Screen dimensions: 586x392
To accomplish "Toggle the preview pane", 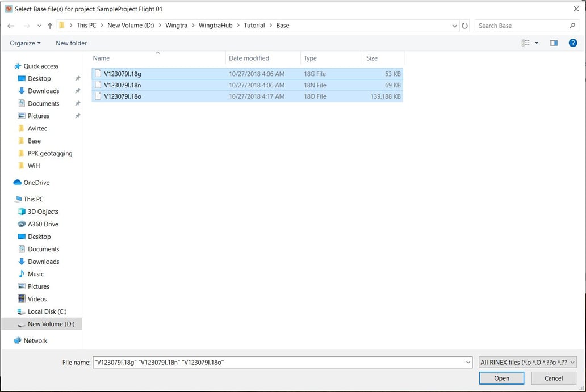I will click(x=554, y=43).
